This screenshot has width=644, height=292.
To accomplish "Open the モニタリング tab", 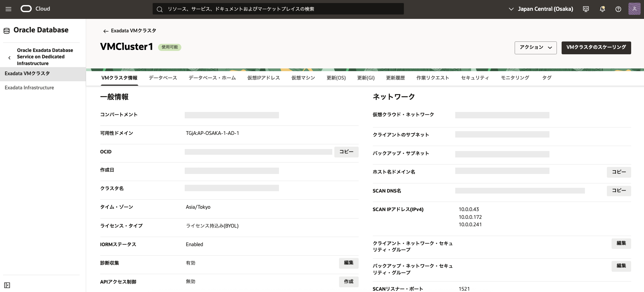I will (515, 78).
